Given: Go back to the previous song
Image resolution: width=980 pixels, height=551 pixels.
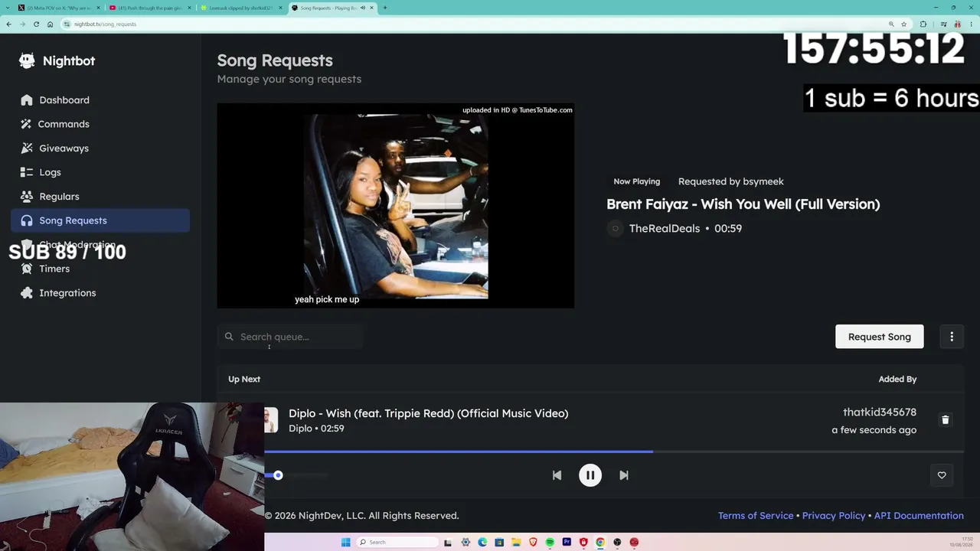Looking at the screenshot, I should (x=557, y=475).
